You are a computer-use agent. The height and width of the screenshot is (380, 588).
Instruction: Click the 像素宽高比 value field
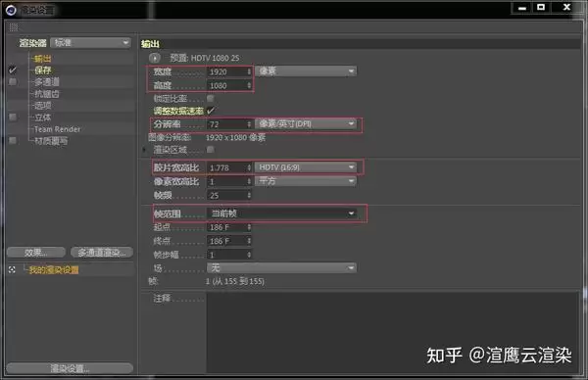(x=226, y=181)
